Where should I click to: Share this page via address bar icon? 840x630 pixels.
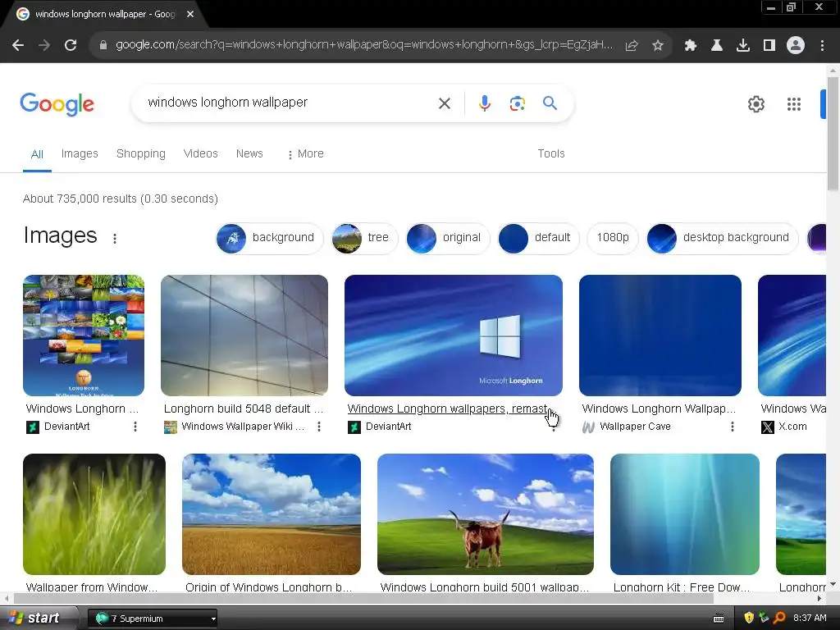point(632,46)
